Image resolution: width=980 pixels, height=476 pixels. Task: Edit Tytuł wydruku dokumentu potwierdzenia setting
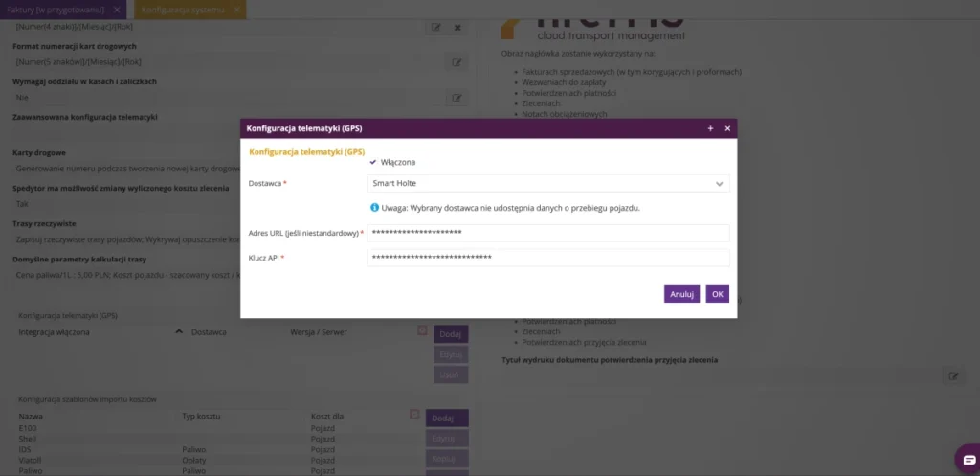[953, 376]
